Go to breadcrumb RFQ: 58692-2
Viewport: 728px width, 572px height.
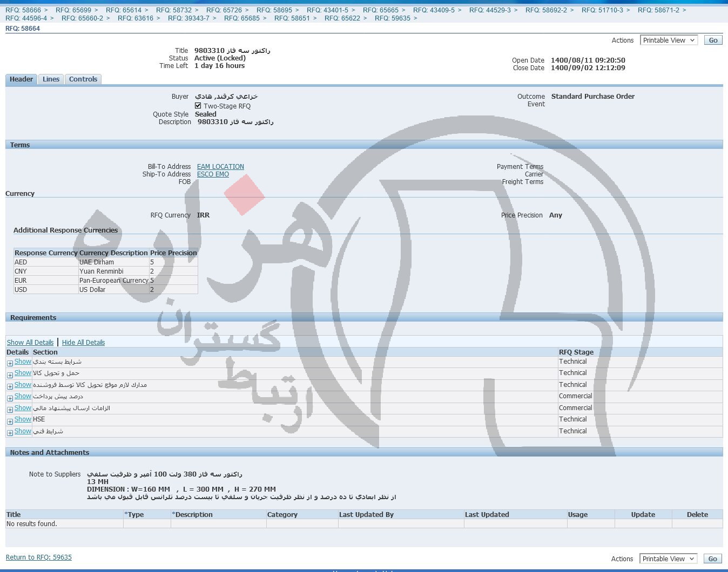coord(546,10)
